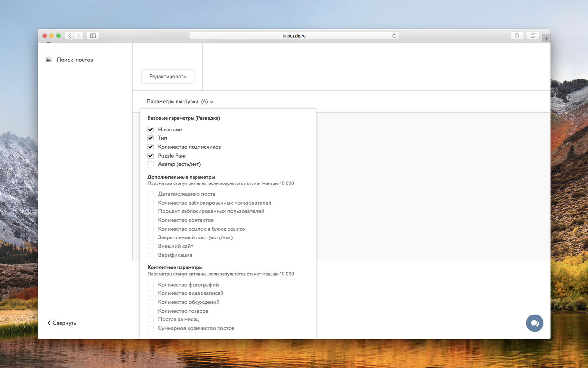Tick Количество ссылок в блоке ссылок checkbox
The image size is (588, 368).
151,229
